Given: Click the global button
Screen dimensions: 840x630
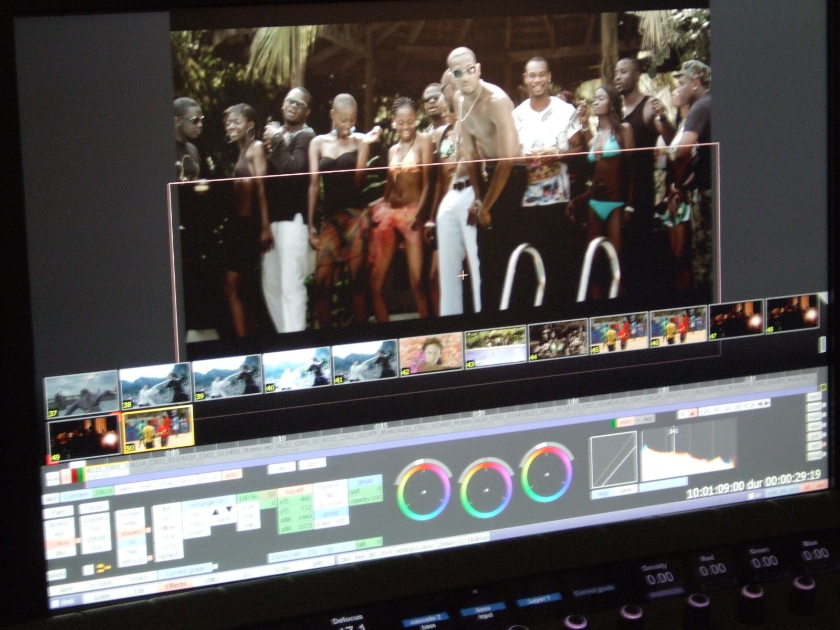Looking at the screenshot, I should pyautogui.click(x=365, y=481).
